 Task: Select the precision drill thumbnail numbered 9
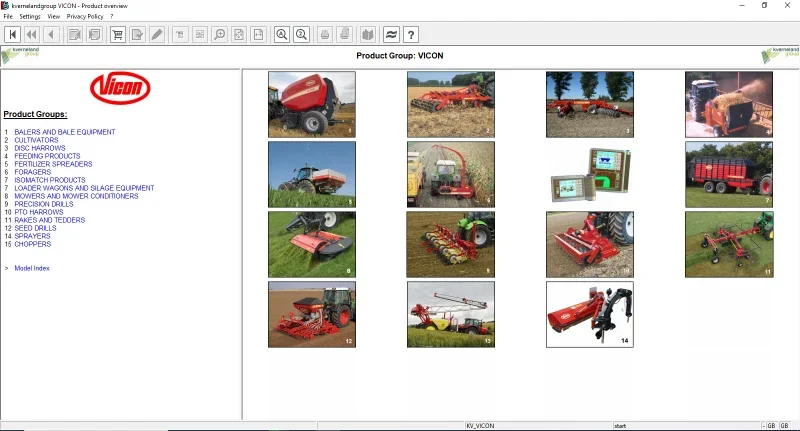[451, 245]
